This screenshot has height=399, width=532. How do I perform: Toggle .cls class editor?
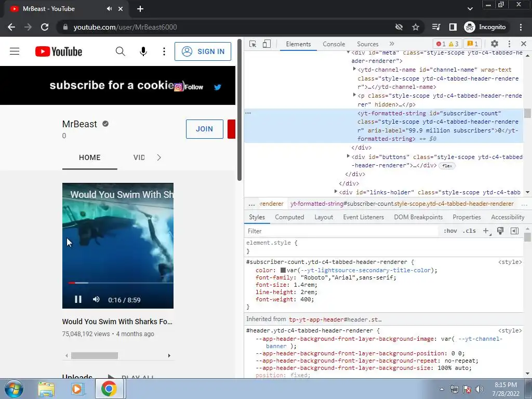click(469, 231)
